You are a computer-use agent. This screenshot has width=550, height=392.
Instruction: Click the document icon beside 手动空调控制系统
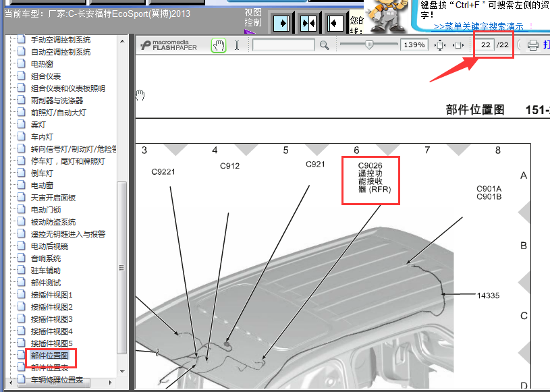pos(22,39)
